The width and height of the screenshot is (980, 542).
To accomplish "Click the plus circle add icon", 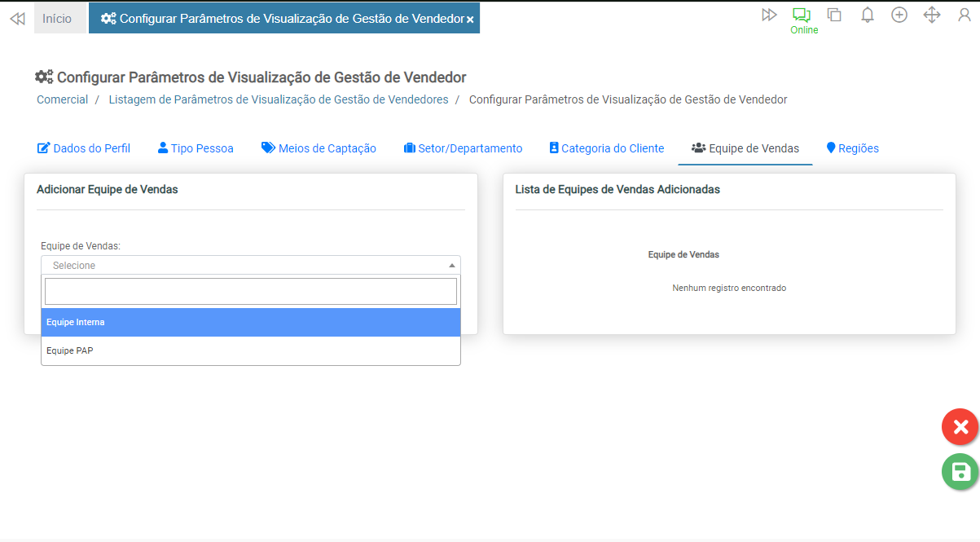I will pyautogui.click(x=899, y=15).
